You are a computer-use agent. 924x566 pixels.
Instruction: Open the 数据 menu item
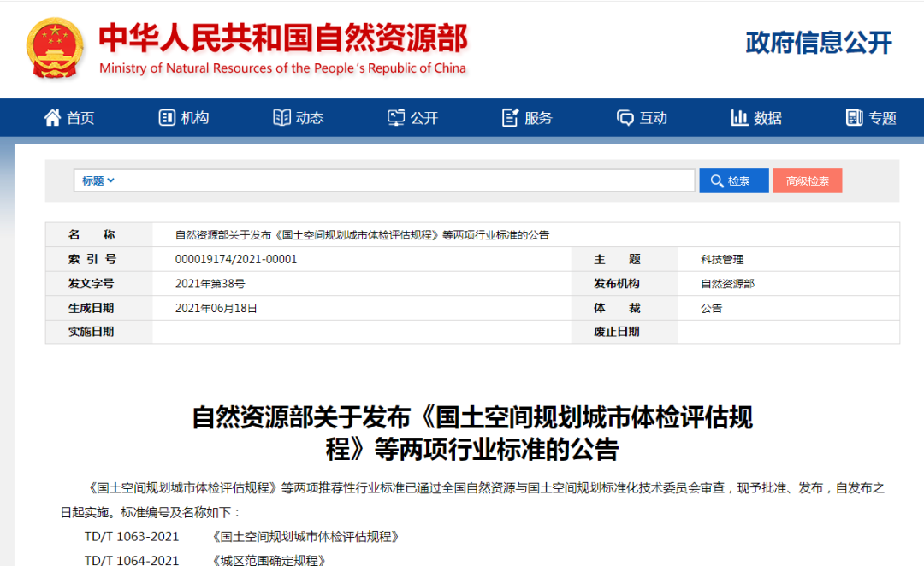[756, 118]
